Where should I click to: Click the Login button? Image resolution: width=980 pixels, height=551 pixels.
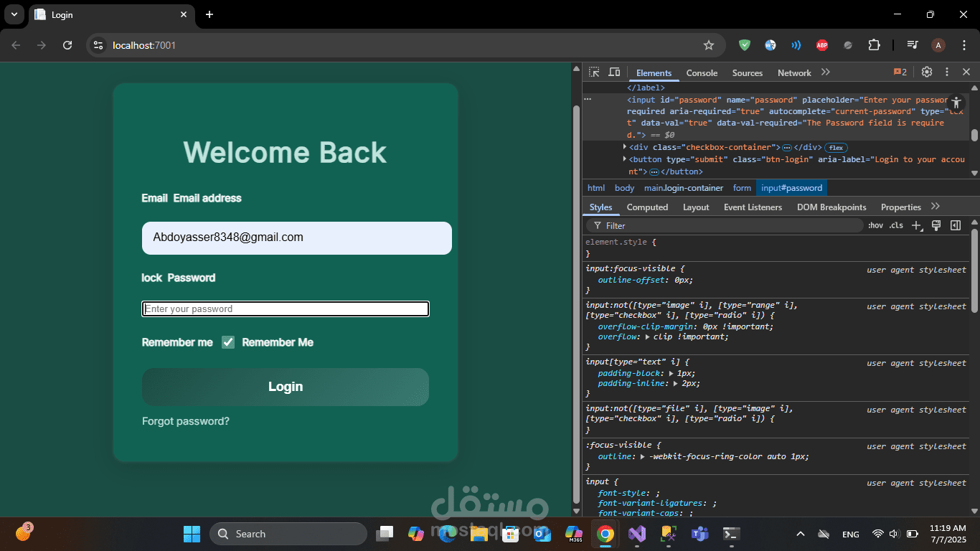pyautogui.click(x=286, y=387)
